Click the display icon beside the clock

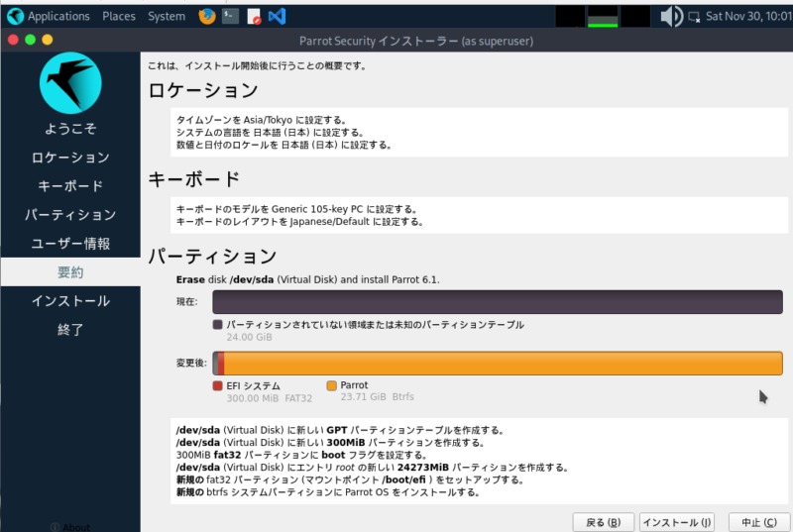tap(694, 16)
